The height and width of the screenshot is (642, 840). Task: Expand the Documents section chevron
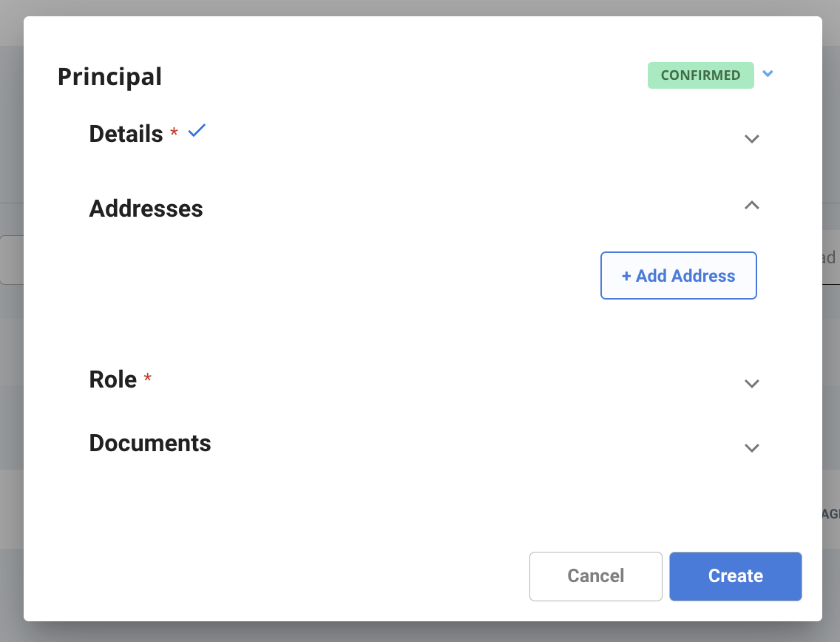pos(751,448)
